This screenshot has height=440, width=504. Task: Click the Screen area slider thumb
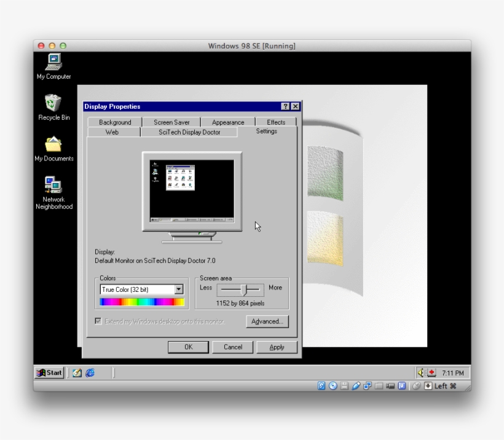[244, 290]
